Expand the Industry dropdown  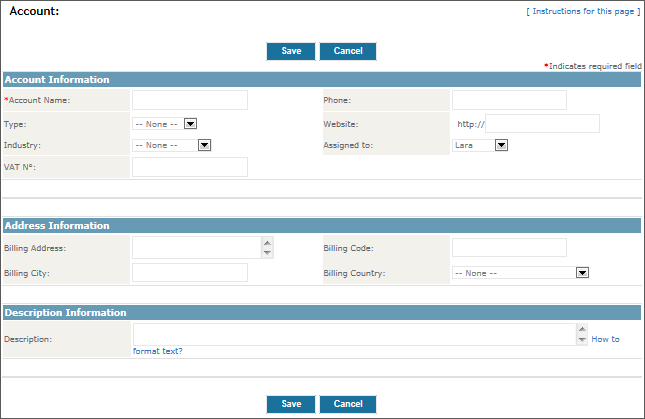pyautogui.click(x=171, y=145)
